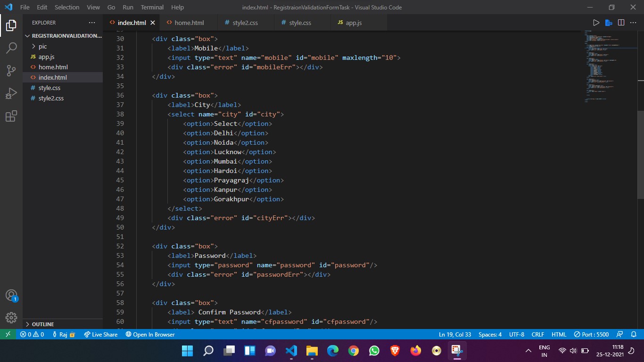Viewport: 644px width, 362px height.
Task: Change the CRLF line ending
Action: pos(538,334)
